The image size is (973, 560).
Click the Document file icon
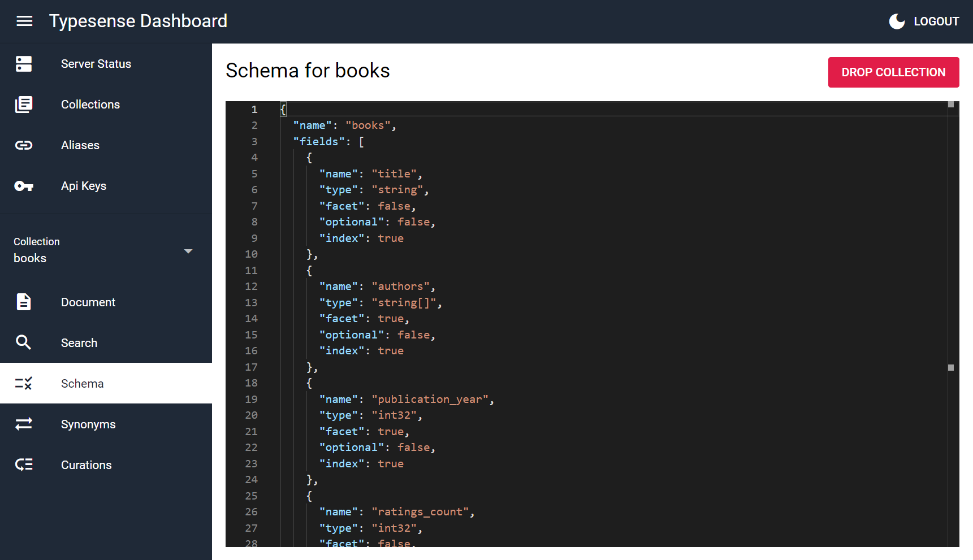[24, 302]
